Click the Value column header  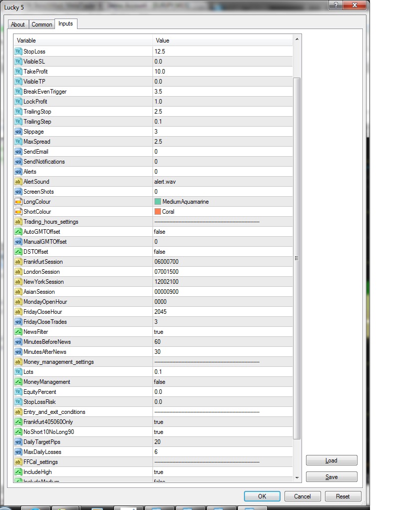pyautogui.click(x=222, y=41)
